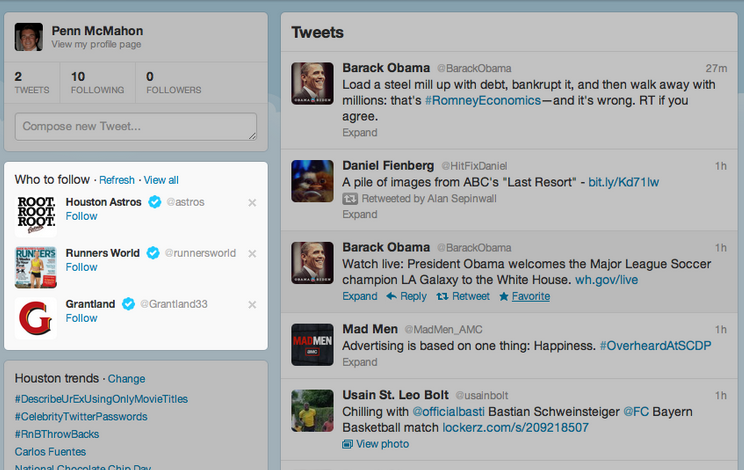Screen dimensions: 744x470
Task: Expand Daniel Fienberg's Last Resort tweet
Action: 360,215
